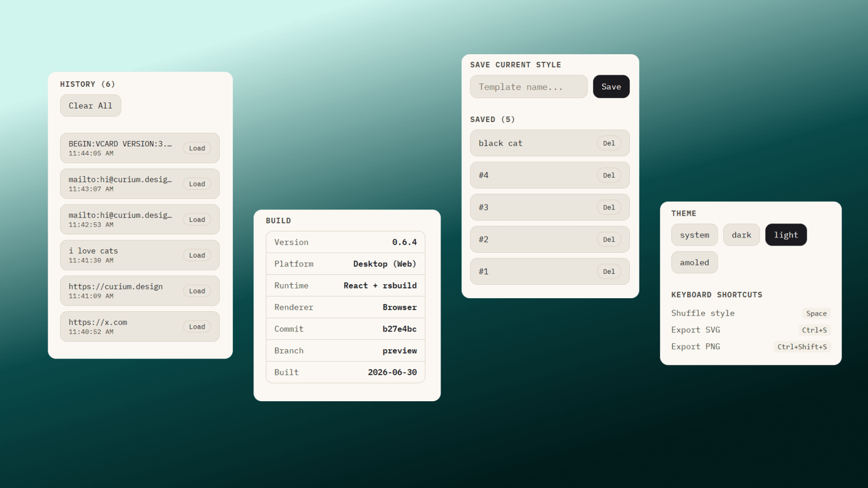Load the https://x.com history entry
Viewport: 868px width, 488px height.
coord(197,327)
